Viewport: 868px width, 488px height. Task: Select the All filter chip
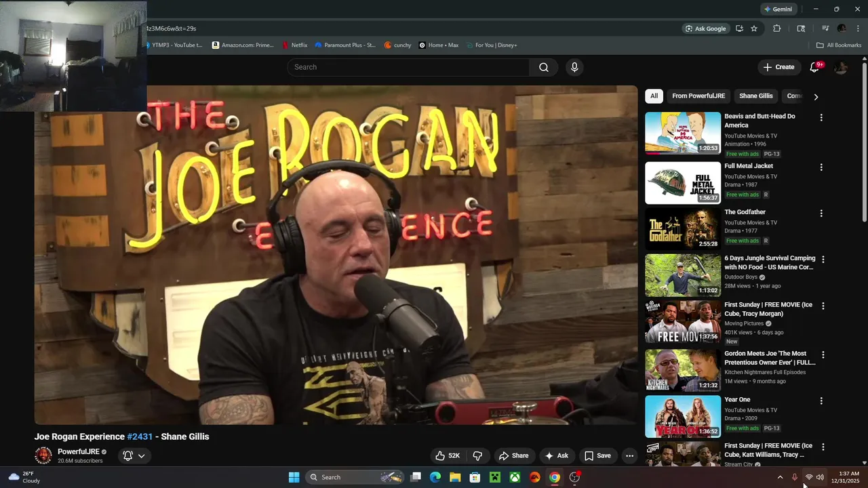point(654,96)
